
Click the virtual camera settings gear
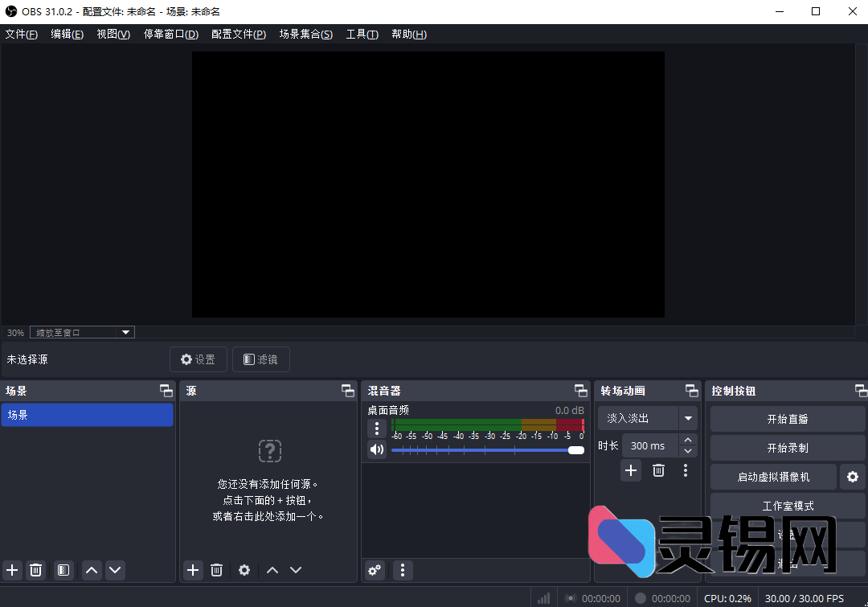pyautogui.click(x=853, y=477)
